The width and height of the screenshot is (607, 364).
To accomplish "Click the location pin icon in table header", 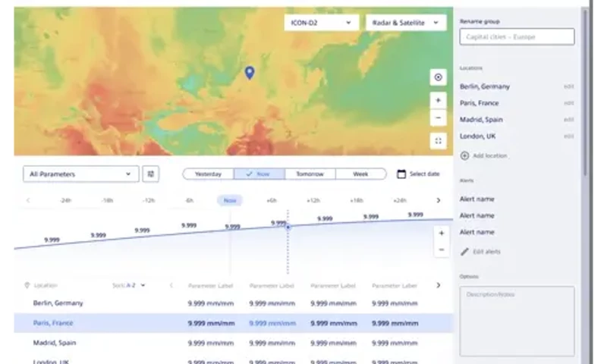I will click(x=27, y=285).
